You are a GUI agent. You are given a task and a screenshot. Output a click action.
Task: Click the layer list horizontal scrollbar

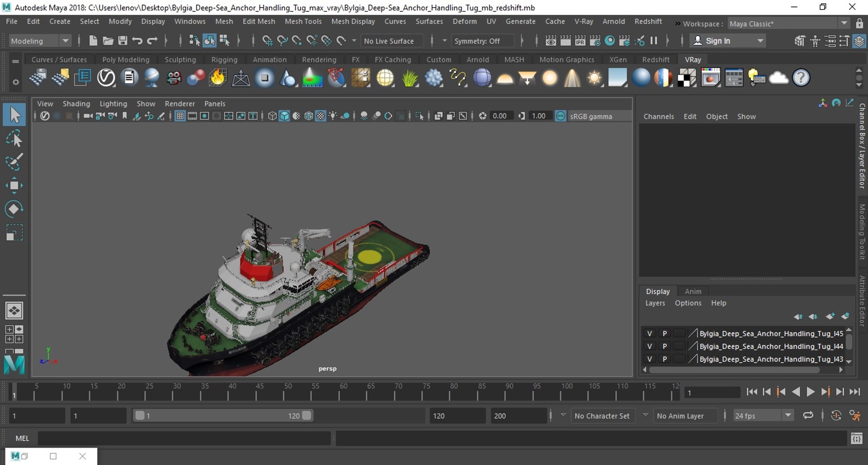[735, 370]
